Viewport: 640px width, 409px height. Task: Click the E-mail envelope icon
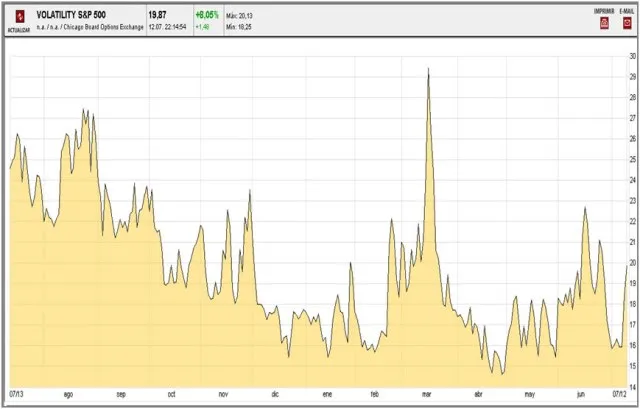pyautogui.click(x=625, y=21)
